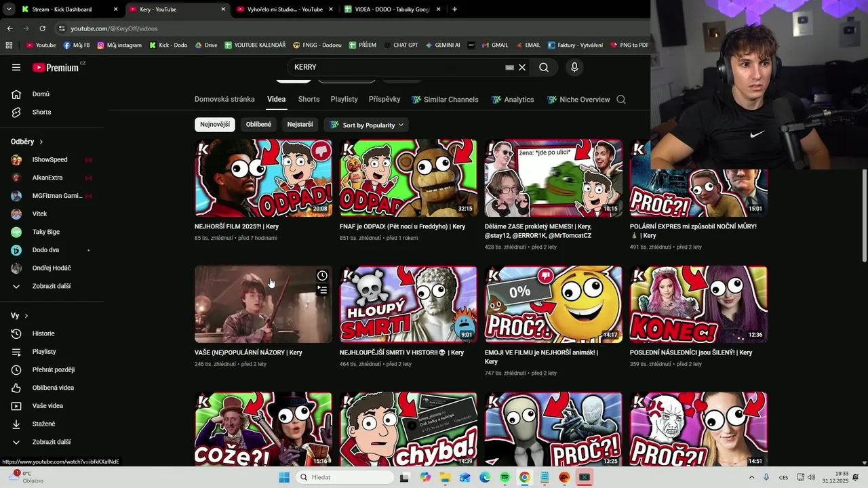Open Oblíbená videa in the sidebar
Screen dimensions: 868x488
52,388
